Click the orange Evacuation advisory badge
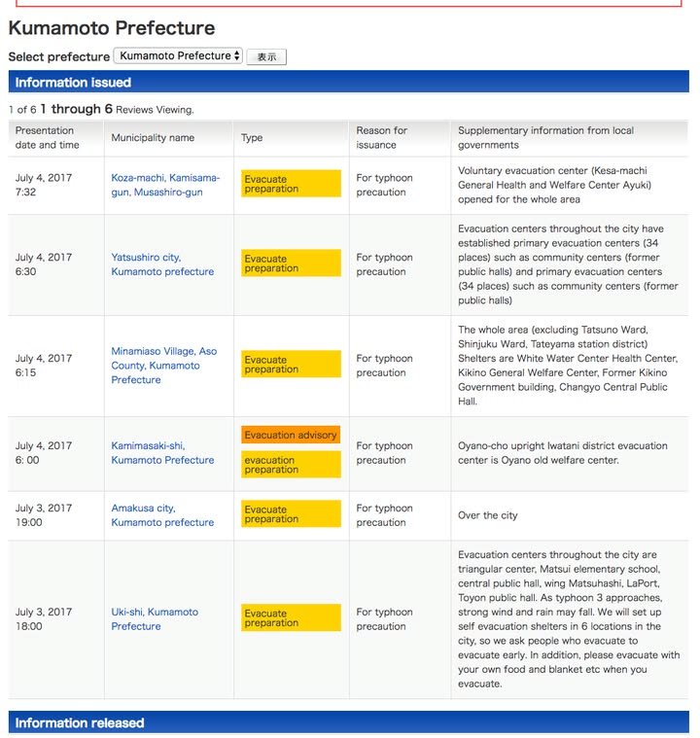 291,435
